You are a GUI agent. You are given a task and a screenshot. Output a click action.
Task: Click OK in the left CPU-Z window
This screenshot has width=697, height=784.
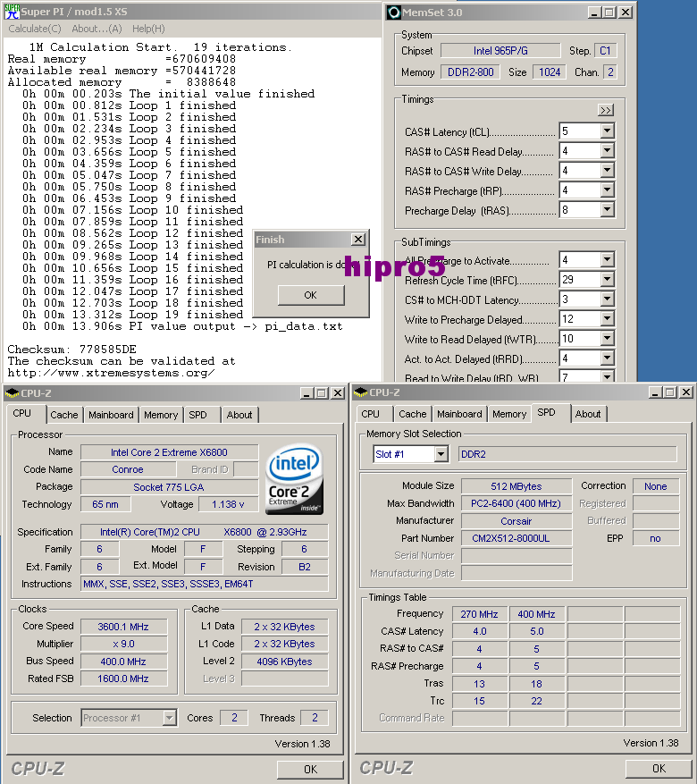point(310,769)
